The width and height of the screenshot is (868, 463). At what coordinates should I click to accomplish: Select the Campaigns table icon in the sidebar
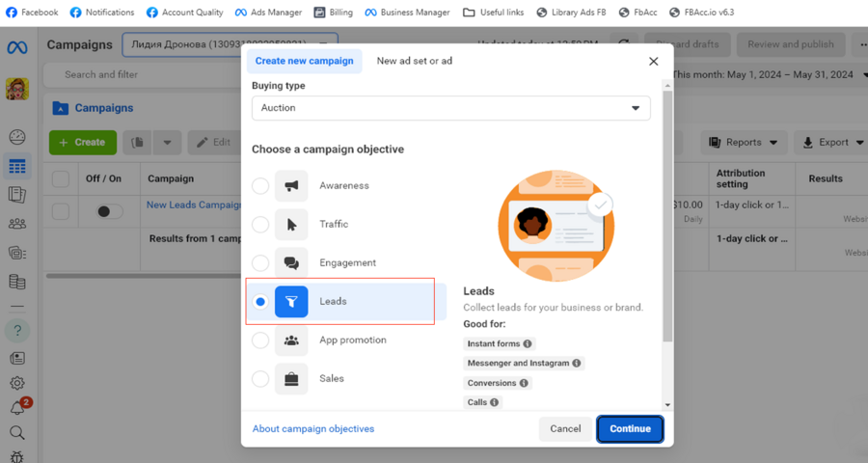tap(17, 166)
